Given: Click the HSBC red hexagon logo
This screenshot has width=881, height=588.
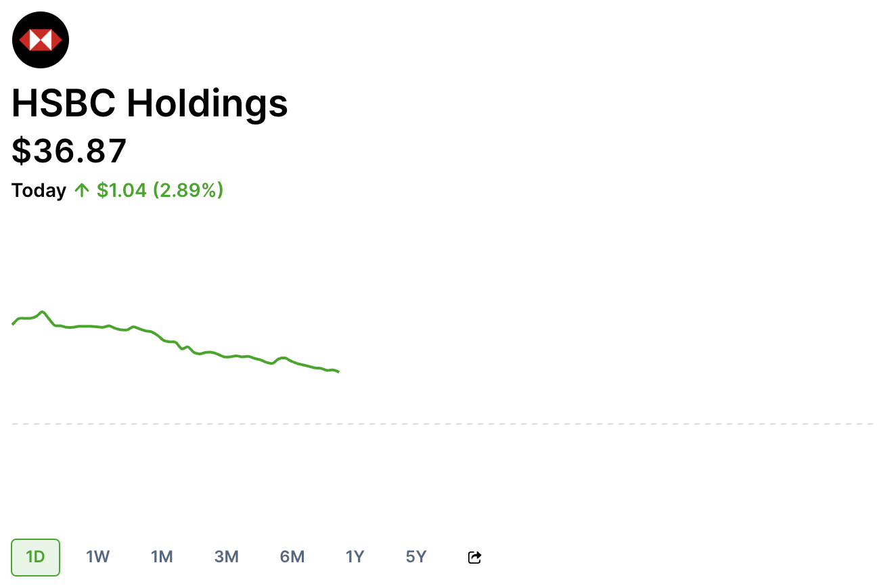Looking at the screenshot, I should [x=41, y=40].
